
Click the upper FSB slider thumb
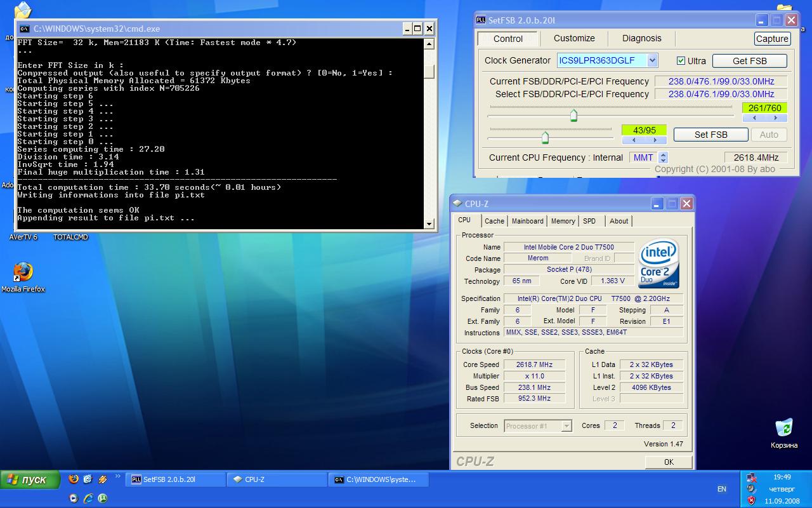click(573, 115)
